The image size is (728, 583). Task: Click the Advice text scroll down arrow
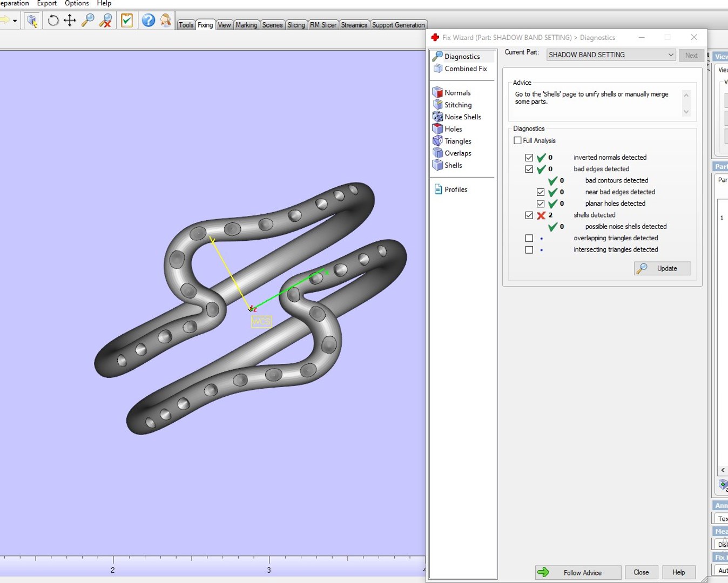(686, 112)
